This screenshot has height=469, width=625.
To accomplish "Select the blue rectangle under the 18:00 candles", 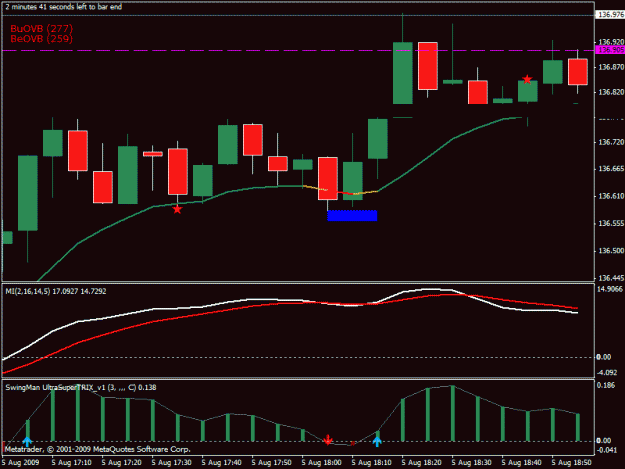I will (352, 216).
